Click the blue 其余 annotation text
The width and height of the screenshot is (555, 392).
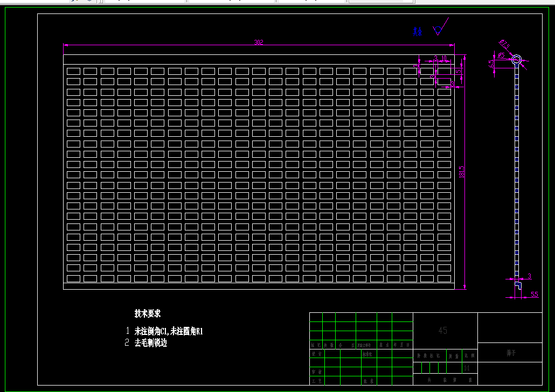(418, 32)
